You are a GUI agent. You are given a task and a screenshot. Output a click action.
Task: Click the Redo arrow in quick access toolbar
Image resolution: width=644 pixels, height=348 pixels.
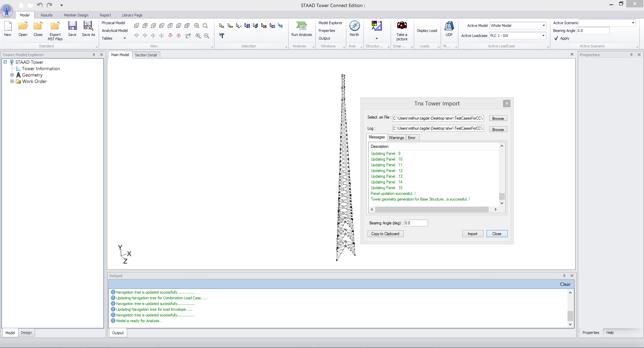tap(49, 5)
